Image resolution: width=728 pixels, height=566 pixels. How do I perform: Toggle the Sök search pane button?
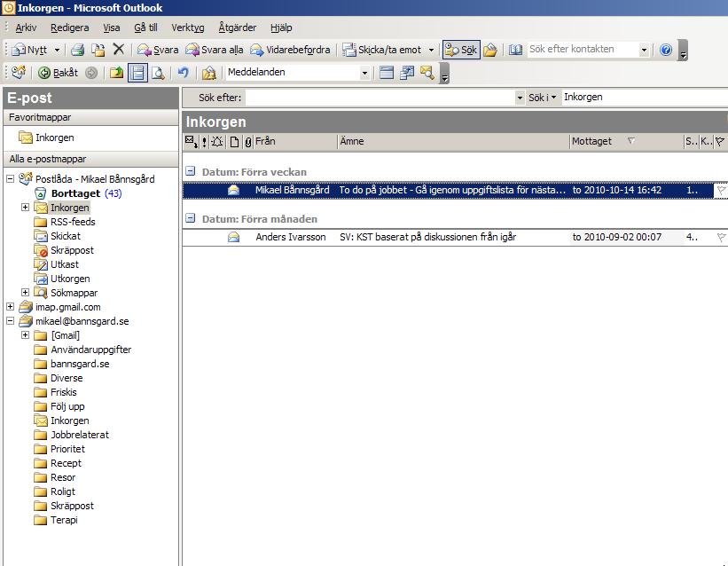tap(461, 50)
